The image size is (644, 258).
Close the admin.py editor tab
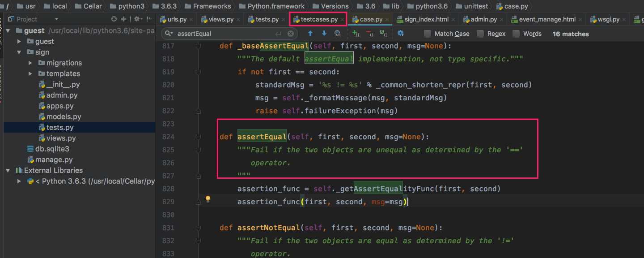(502, 20)
